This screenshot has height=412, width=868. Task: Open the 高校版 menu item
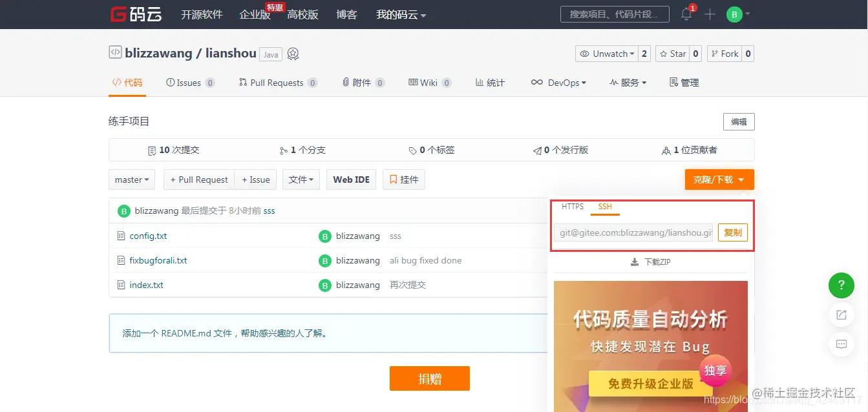(x=303, y=14)
